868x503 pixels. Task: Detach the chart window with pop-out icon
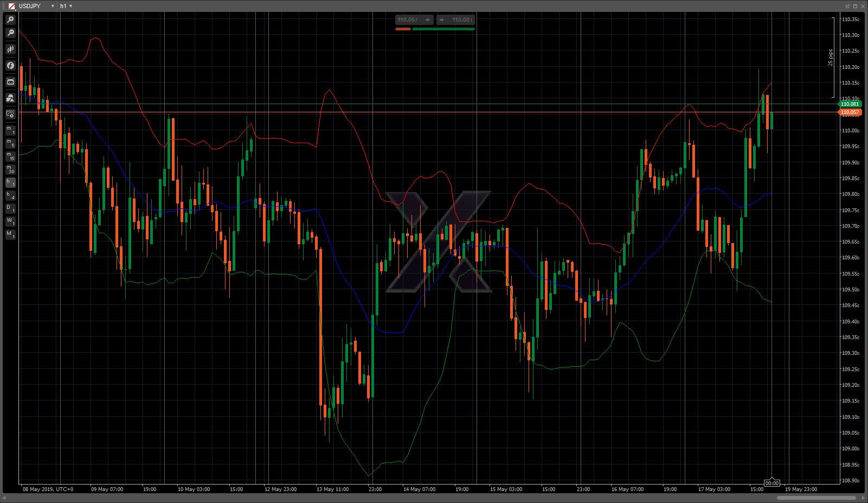tap(847, 6)
